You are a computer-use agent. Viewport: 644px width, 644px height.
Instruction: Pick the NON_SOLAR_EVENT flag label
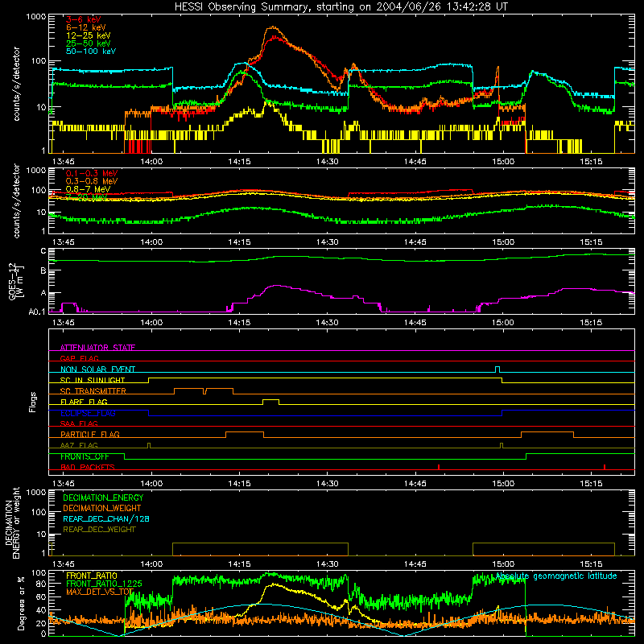click(97, 369)
